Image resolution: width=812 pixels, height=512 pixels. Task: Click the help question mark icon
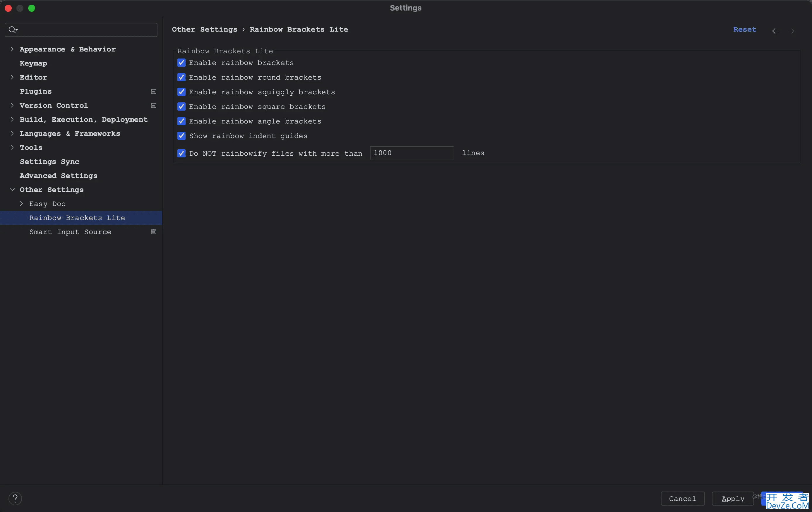click(15, 498)
